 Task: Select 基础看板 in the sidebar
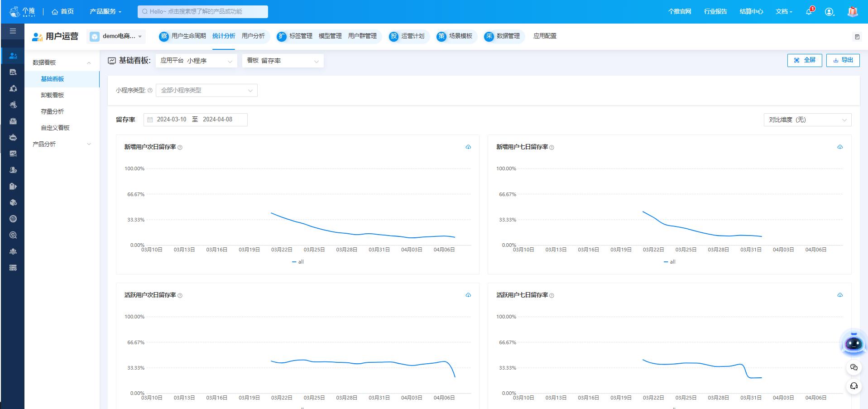tap(62, 79)
